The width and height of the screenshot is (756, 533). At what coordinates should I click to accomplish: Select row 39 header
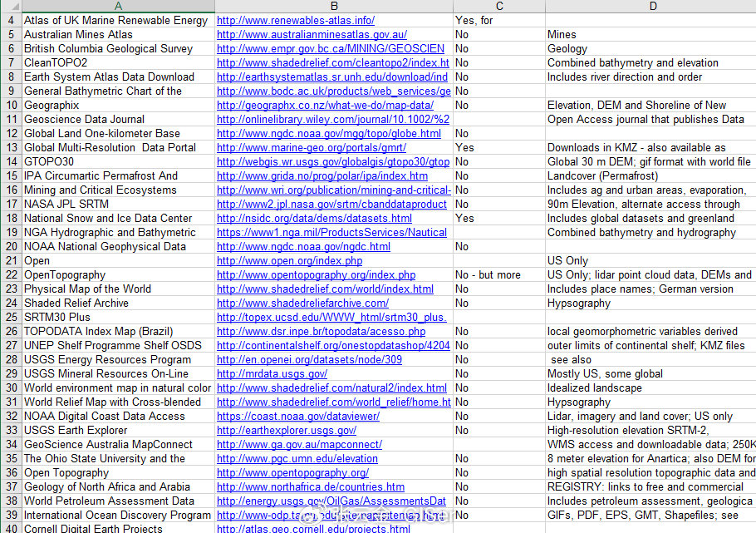point(11,516)
